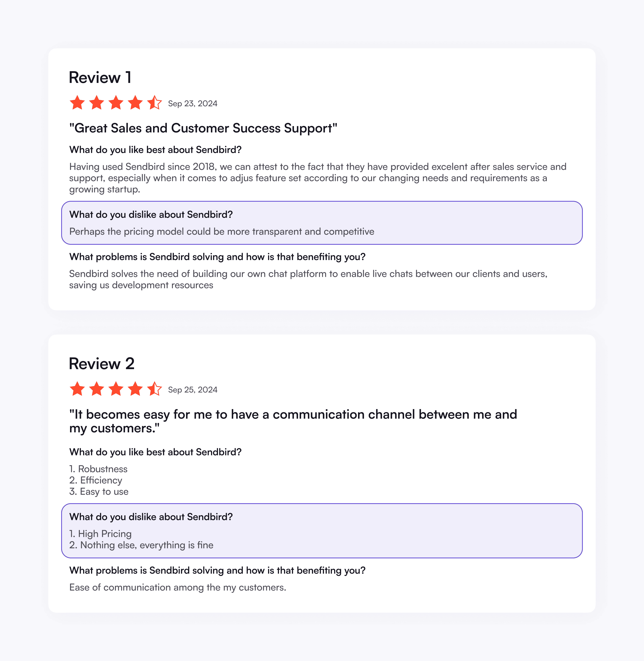644x661 pixels.
Task: Click the "Robustness" list item in Review 2
Action: 98,469
